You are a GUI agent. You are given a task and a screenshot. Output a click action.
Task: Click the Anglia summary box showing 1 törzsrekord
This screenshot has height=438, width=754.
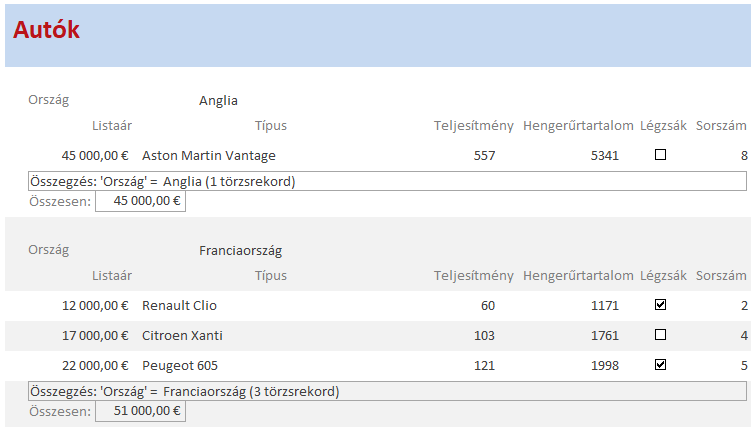tap(387, 181)
